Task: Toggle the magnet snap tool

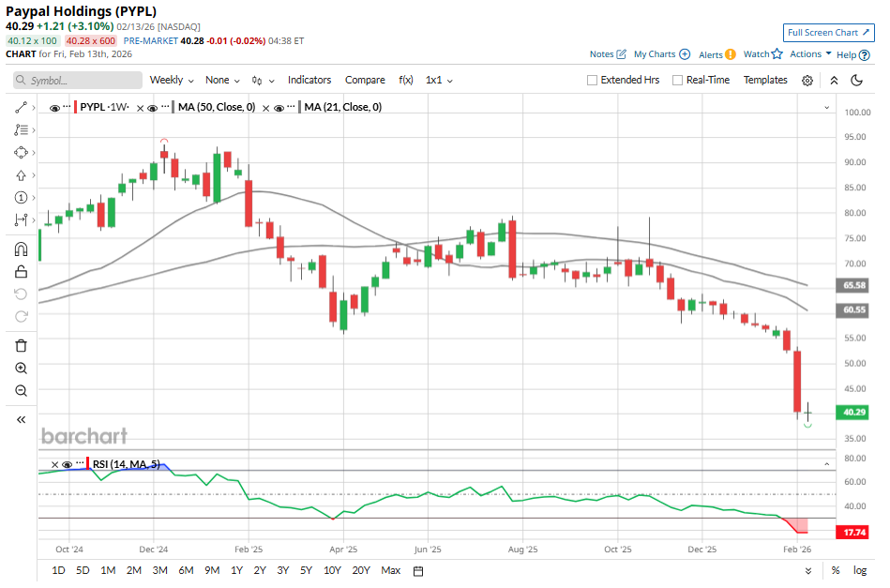Action: pyautogui.click(x=21, y=249)
